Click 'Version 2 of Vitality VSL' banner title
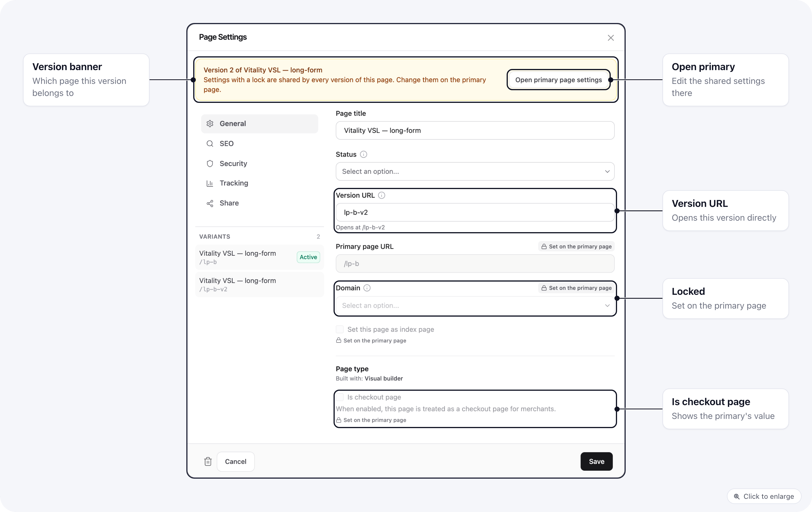The width and height of the screenshot is (812, 512). [x=263, y=70]
